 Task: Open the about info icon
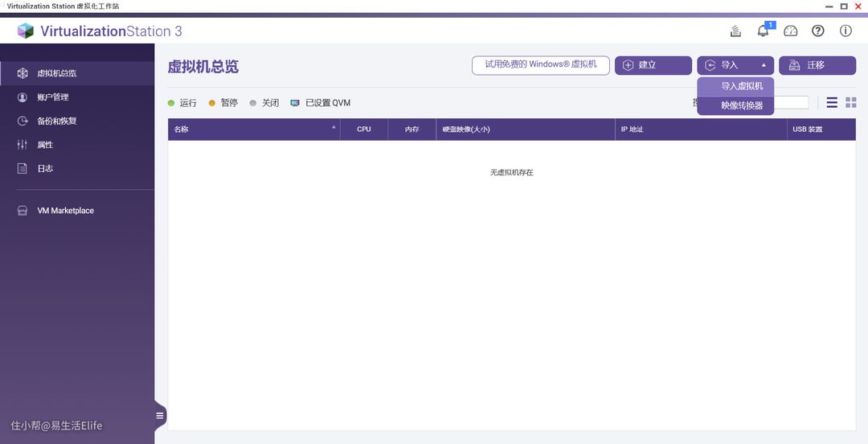[x=845, y=31]
